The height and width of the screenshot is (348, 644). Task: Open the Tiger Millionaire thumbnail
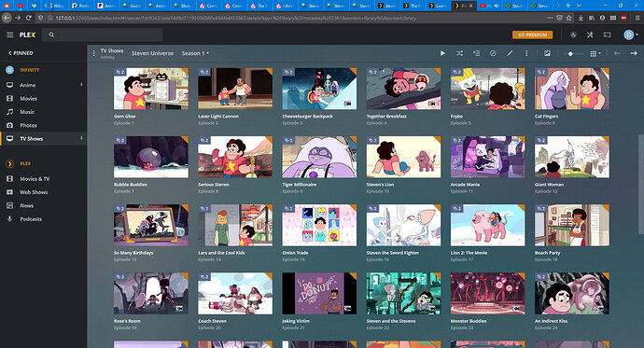[319, 157]
